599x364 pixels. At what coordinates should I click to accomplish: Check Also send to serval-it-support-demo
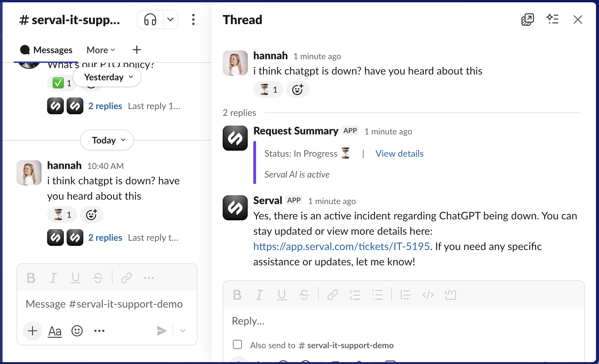pyautogui.click(x=237, y=344)
